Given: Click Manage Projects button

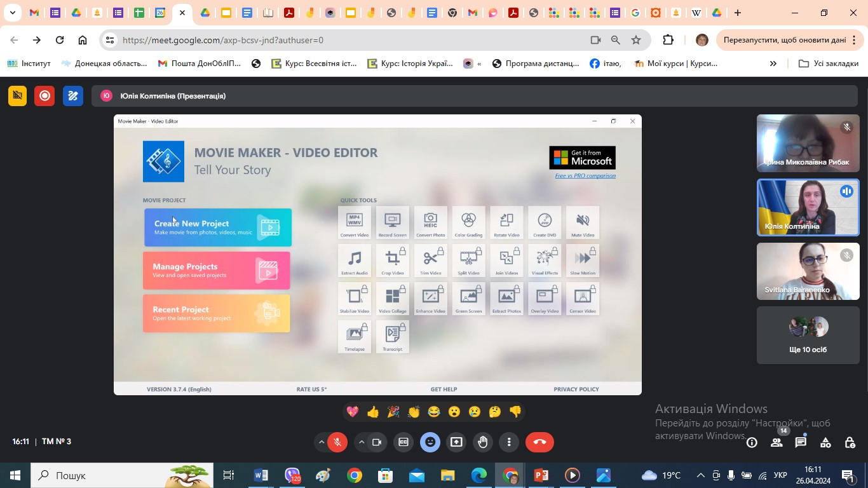Looking at the screenshot, I should (x=217, y=270).
